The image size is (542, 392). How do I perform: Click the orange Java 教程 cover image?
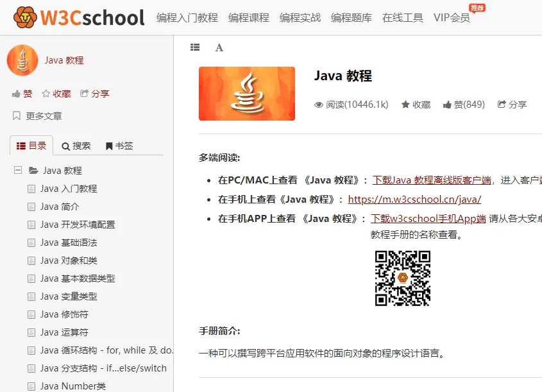pyautogui.click(x=247, y=94)
